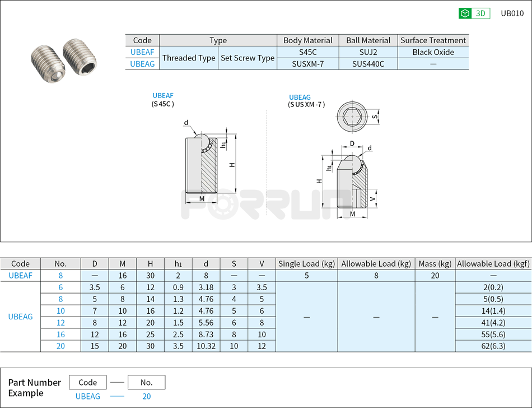
Task: Choose No. 12 for UBEAG
Action: click(x=60, y=323)
